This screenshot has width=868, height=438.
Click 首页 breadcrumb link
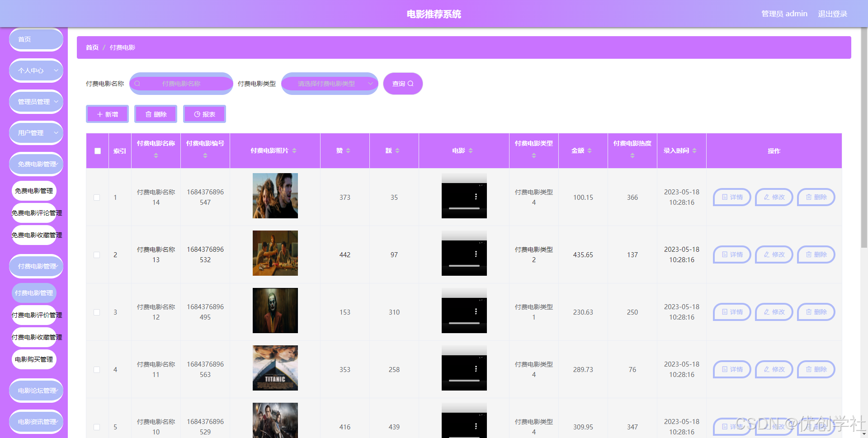(x=92, y=47)
